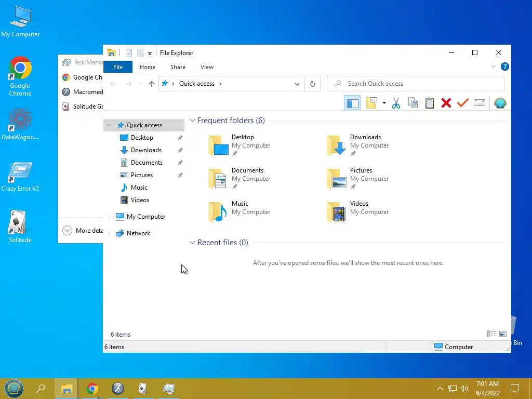Select Downloads in navigation pane
The height and width of the screenshot is (399, 532).
pos(146,150)
